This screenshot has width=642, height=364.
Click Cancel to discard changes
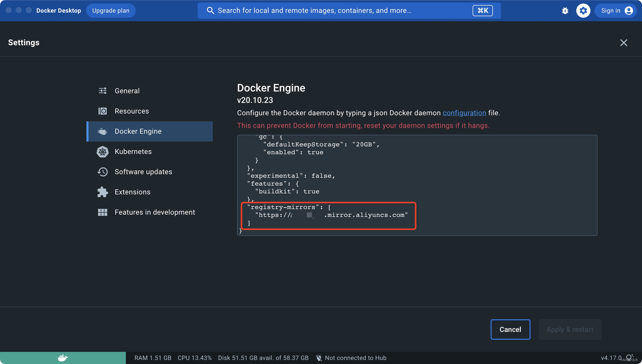tap(510, 329)
